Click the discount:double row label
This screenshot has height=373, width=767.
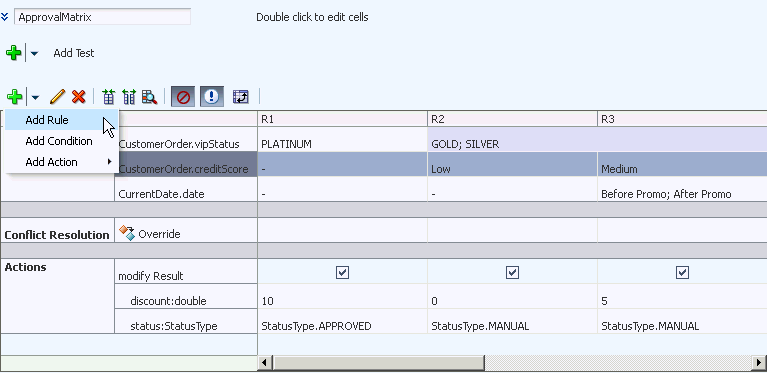point(168,301)
